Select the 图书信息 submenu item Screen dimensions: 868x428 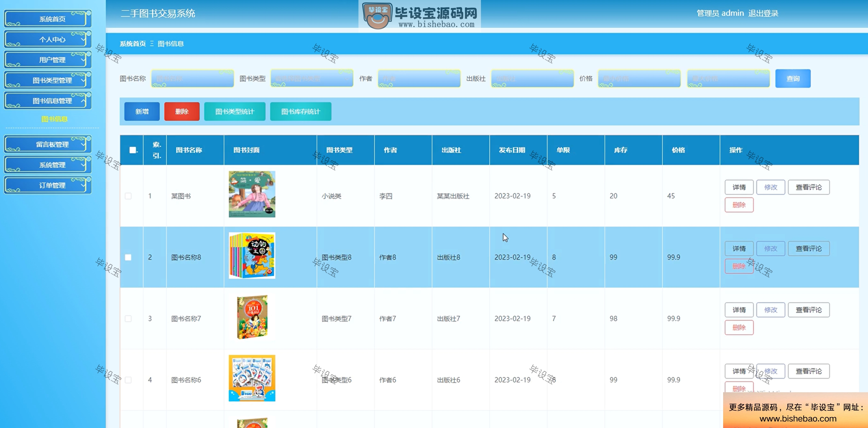click(54, 119)
